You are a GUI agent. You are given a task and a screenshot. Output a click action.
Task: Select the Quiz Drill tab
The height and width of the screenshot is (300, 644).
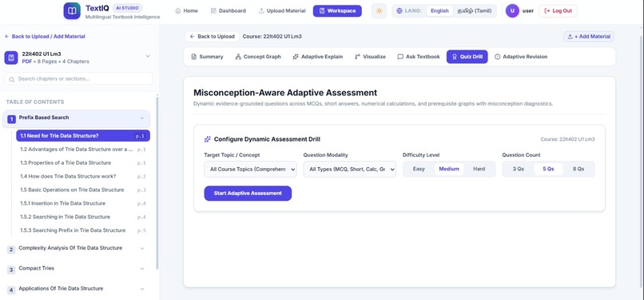point(467,57)
